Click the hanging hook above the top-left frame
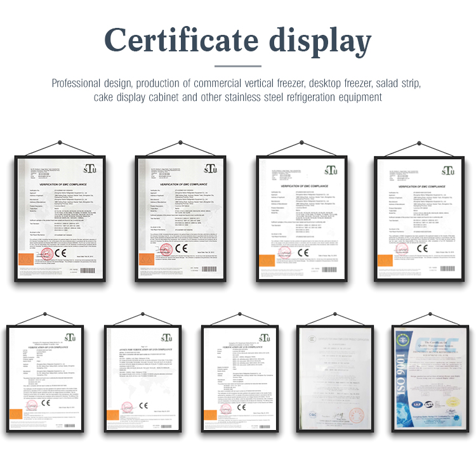476x463 pixels. [x=58, y=141]
